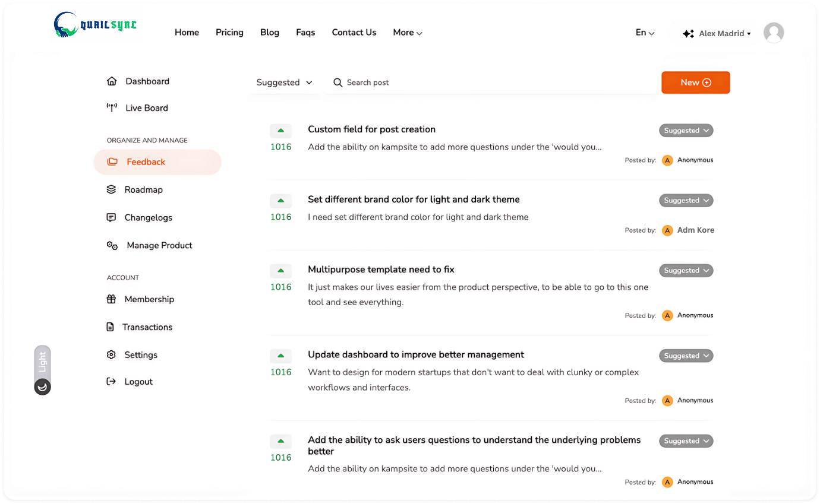Upvote 'Multipurpose template need to fix' post
The height and width of the screenshot is (504, 820).
280,271
